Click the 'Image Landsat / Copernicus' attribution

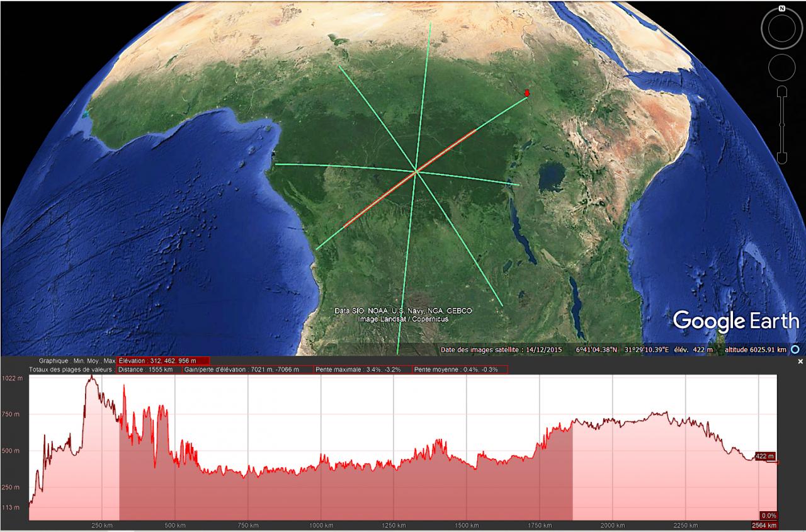(403, 319)
